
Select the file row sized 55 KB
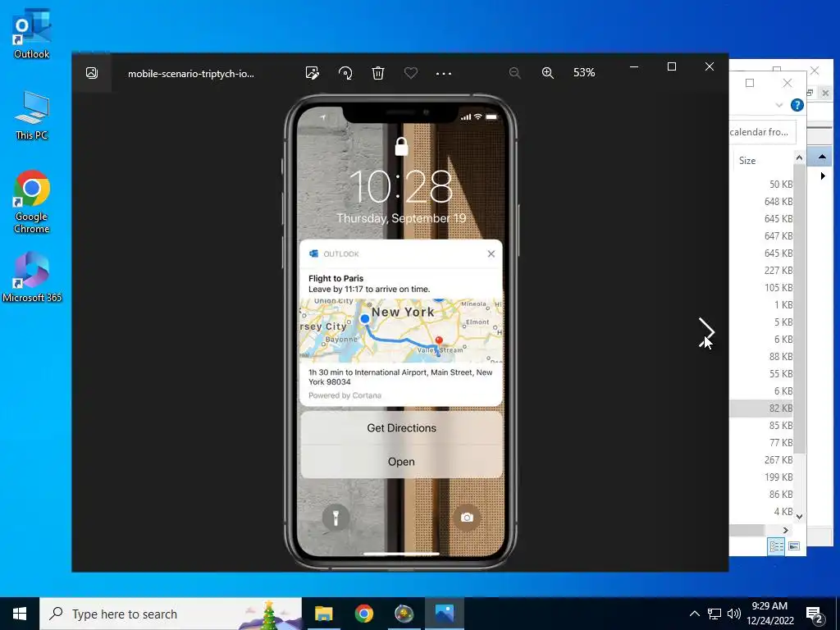(761, 373)
